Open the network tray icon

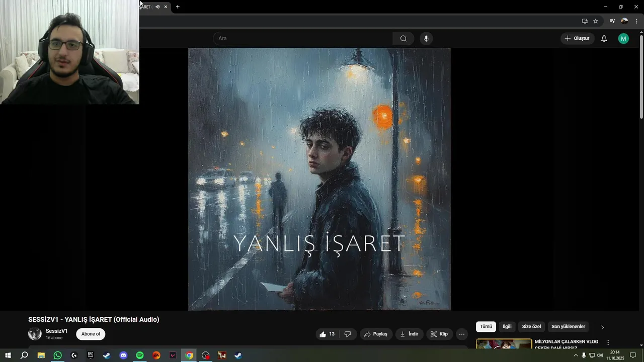(592, 355)
